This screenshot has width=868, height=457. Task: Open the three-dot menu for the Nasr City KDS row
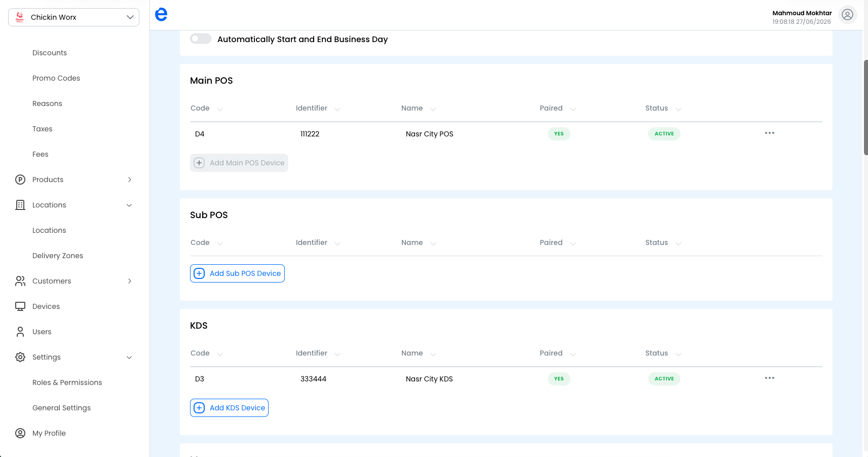coord(769,378)
